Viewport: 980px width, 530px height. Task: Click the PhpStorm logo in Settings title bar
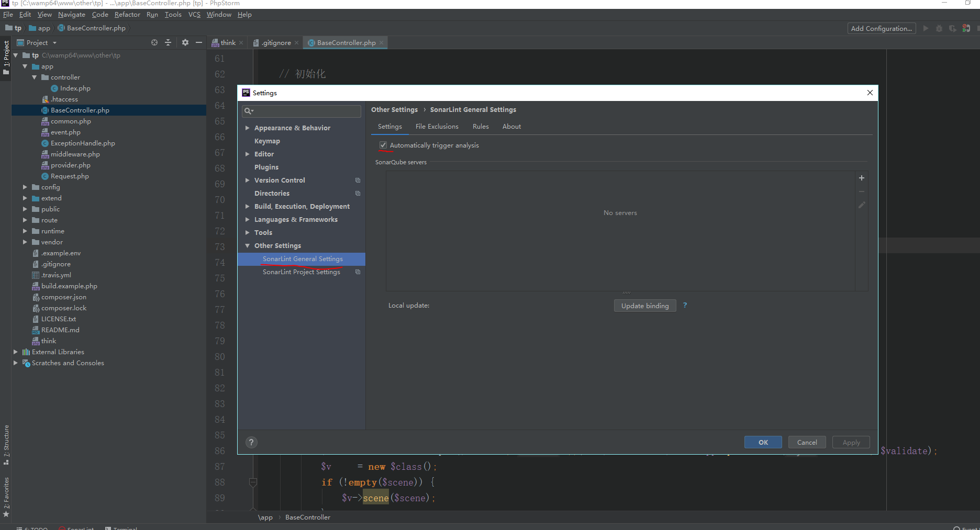(246, 93)
